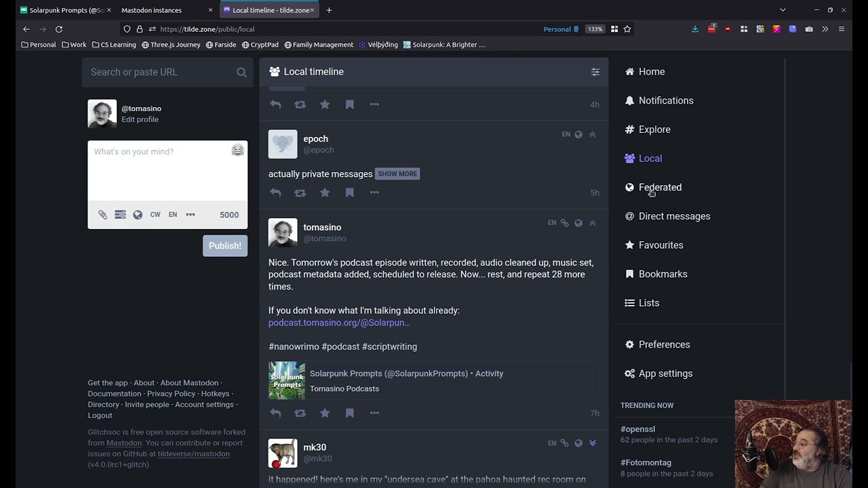
Task: Attach media with paperclip icon
Action: (102, 215)
